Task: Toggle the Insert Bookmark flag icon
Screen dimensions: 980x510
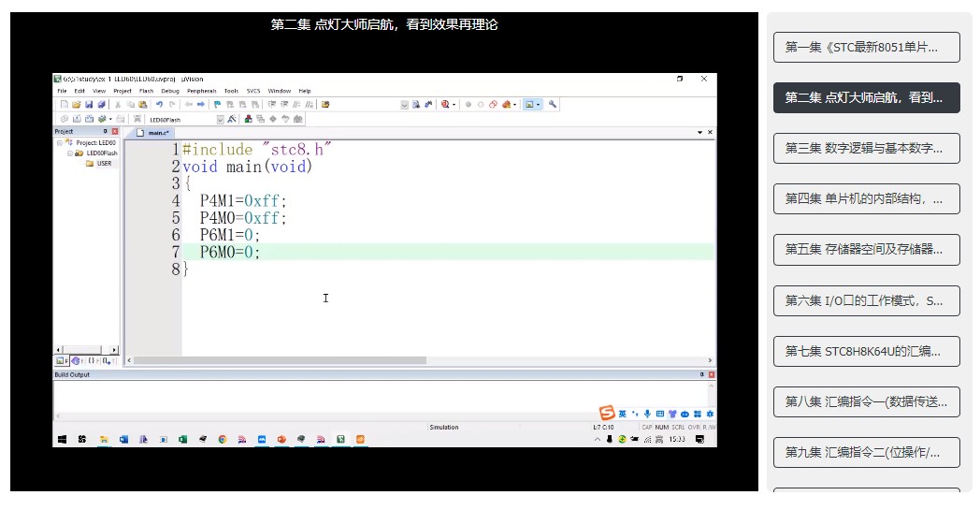Action: click(218, 105)
